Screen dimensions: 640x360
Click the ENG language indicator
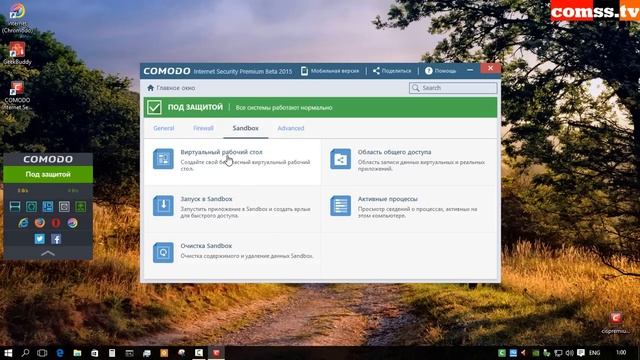[x=595, y=353]
